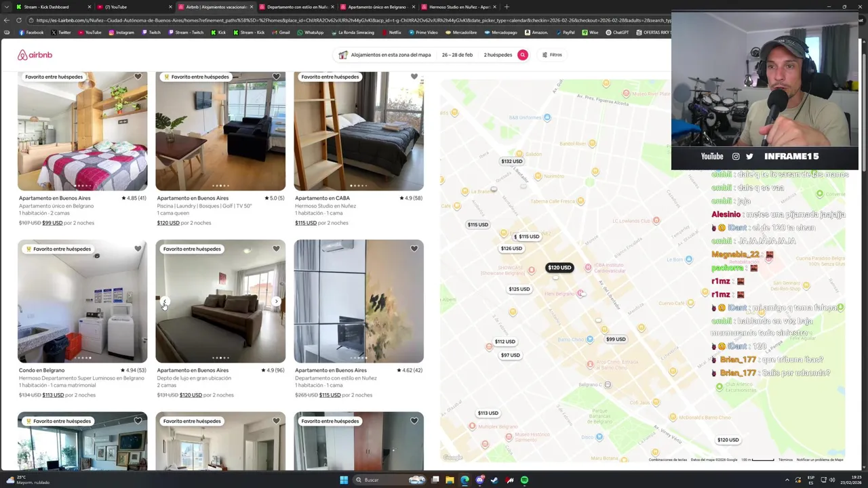Select the $126 USD map price marker
This screenshot has width=868, height=488.
pos(511,249)
